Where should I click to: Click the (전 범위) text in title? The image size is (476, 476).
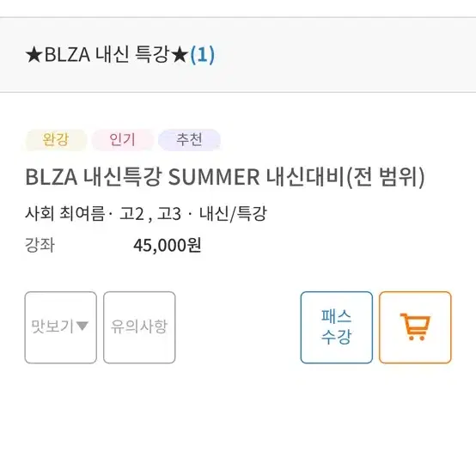[385, 177]
